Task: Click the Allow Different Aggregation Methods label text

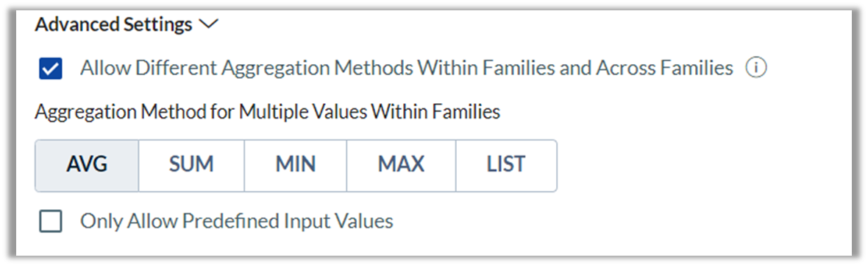Action: coord(406,69)
